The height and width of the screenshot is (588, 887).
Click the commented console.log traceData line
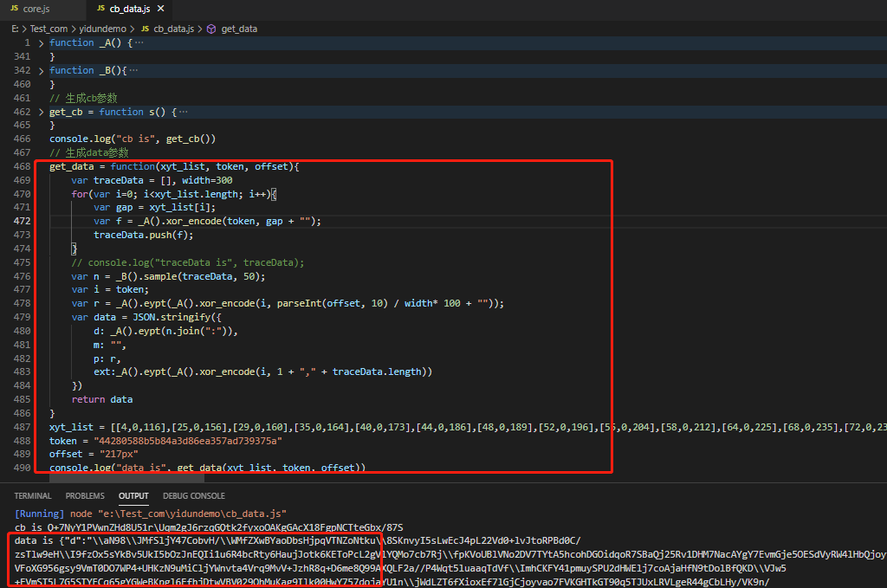pos(188,262)
